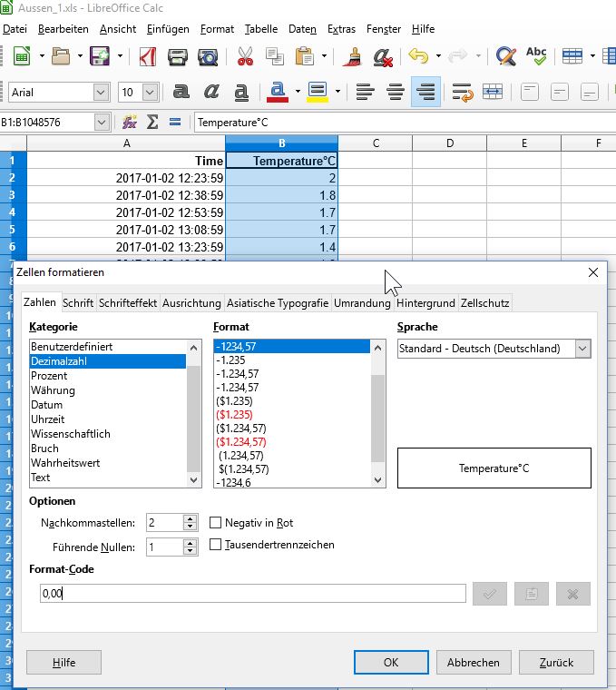The image size is (616, 690).
Task: Toggle Bold formatting icon
Action: 181,92
